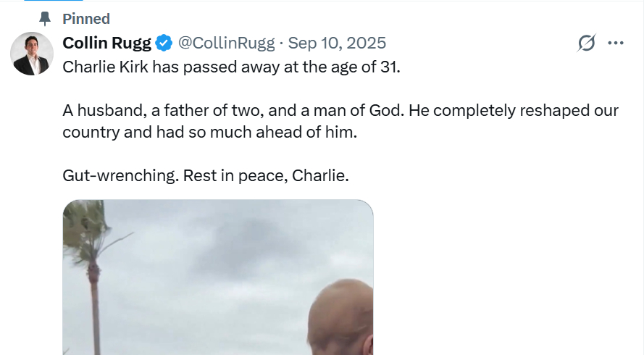Image resolution: width=644 pixels, height=355 pixels.
Task: Click the palm tree in the photo
Action: tap(92, 275)
